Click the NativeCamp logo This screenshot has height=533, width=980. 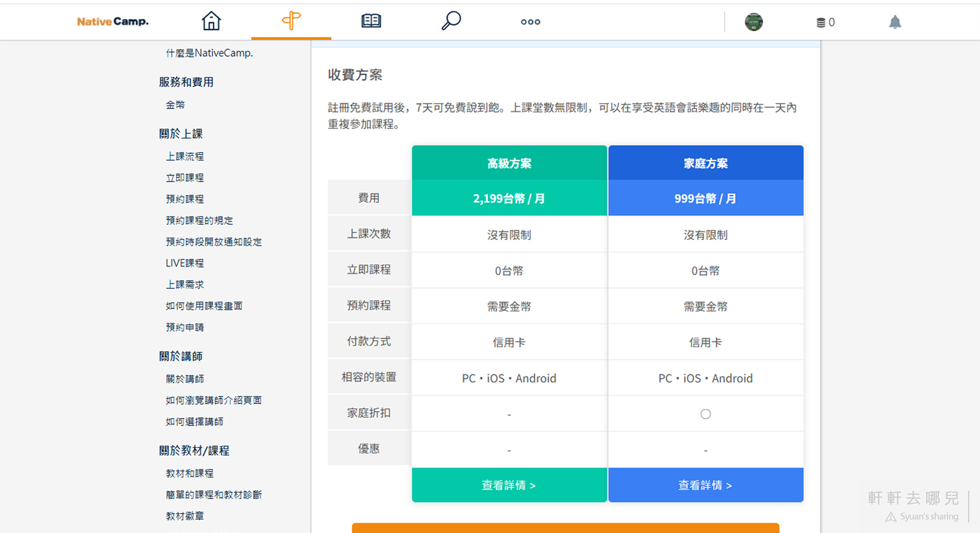point(113,22)
